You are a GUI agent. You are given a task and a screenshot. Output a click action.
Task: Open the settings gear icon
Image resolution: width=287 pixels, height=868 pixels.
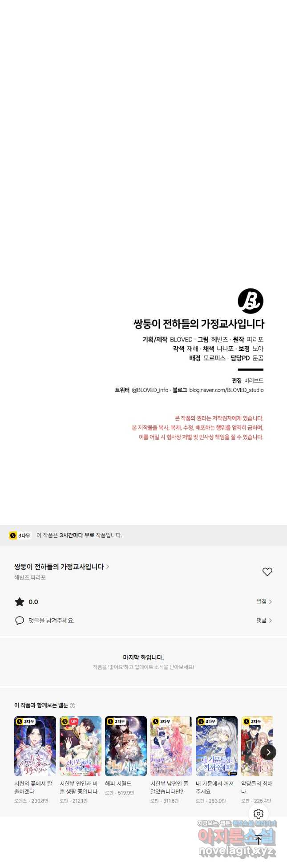[x=259, y=814]
